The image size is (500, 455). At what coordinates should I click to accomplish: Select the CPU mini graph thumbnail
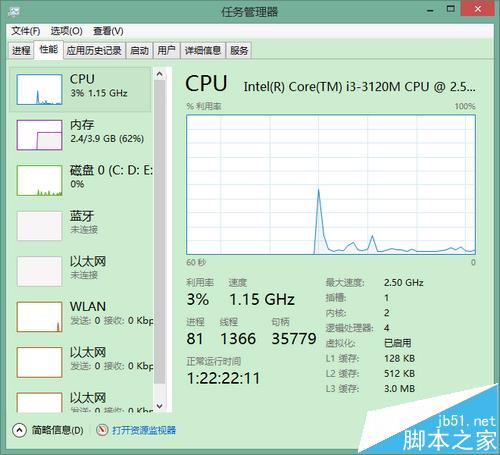click(39, 89)
